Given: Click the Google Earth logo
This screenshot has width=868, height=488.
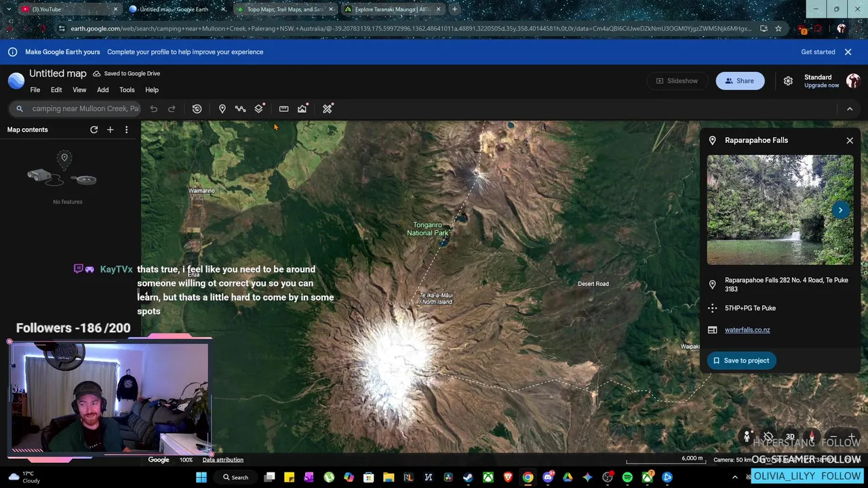Looking at the screenshot, I should [x=16, y=81].
